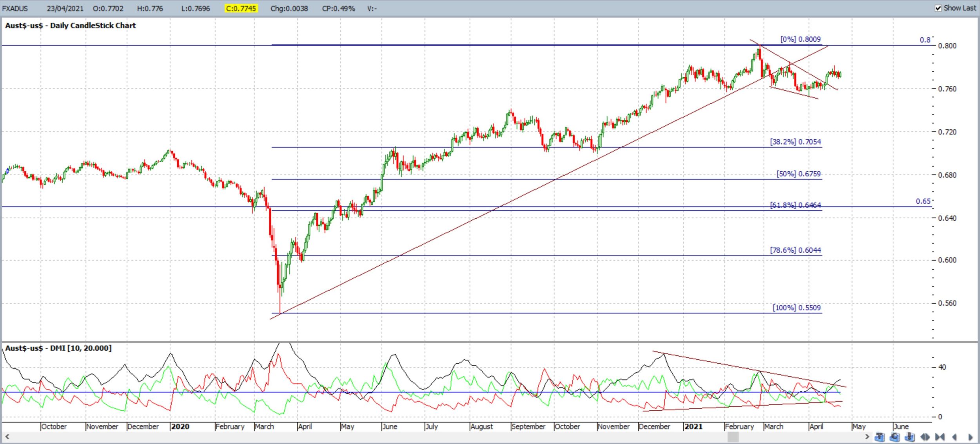Image resolution: width=980 pixels, height=444 pixels.
Task: Click the step chart right arrow icon
Action: pos(971,437)
